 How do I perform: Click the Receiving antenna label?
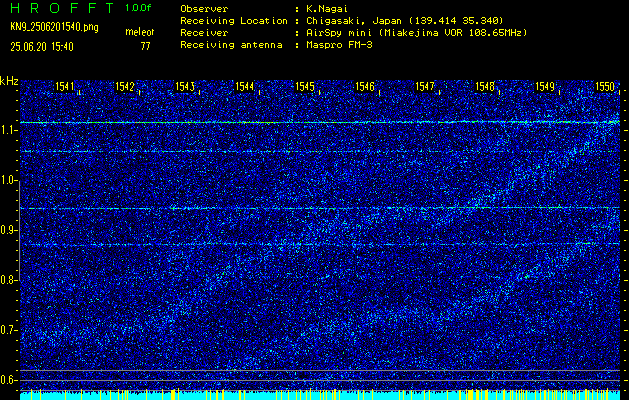click(x=231, y=45)
